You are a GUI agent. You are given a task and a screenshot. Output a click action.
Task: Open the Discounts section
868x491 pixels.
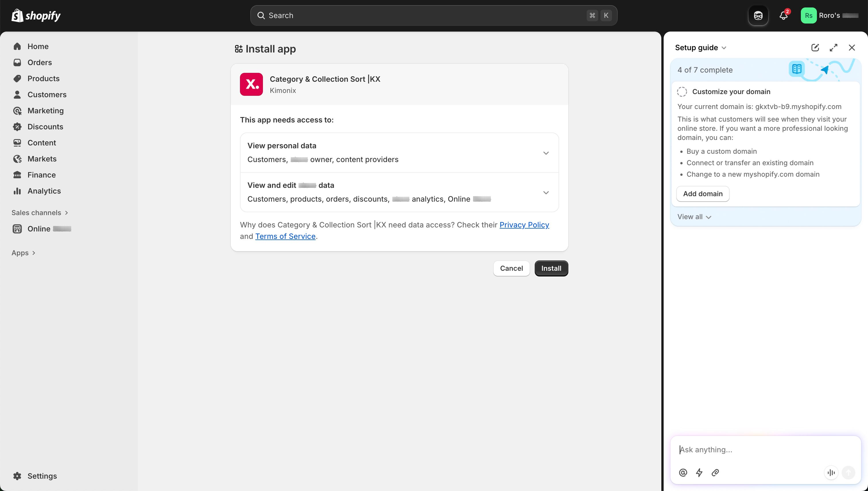(45, 126)
